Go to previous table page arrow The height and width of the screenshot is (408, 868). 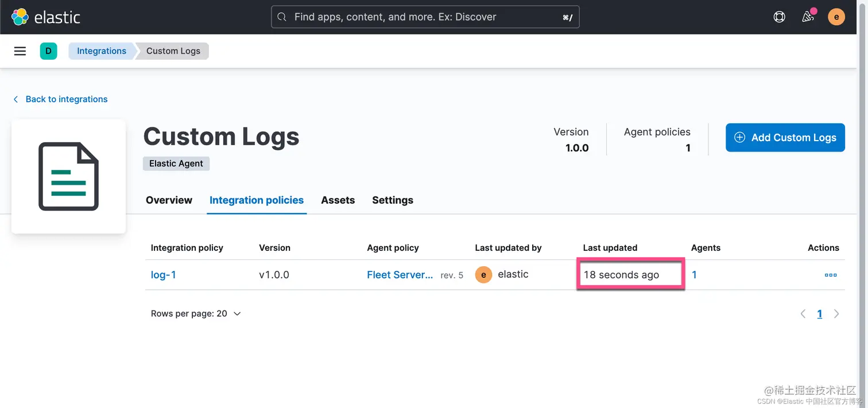[x=803, y=314]
